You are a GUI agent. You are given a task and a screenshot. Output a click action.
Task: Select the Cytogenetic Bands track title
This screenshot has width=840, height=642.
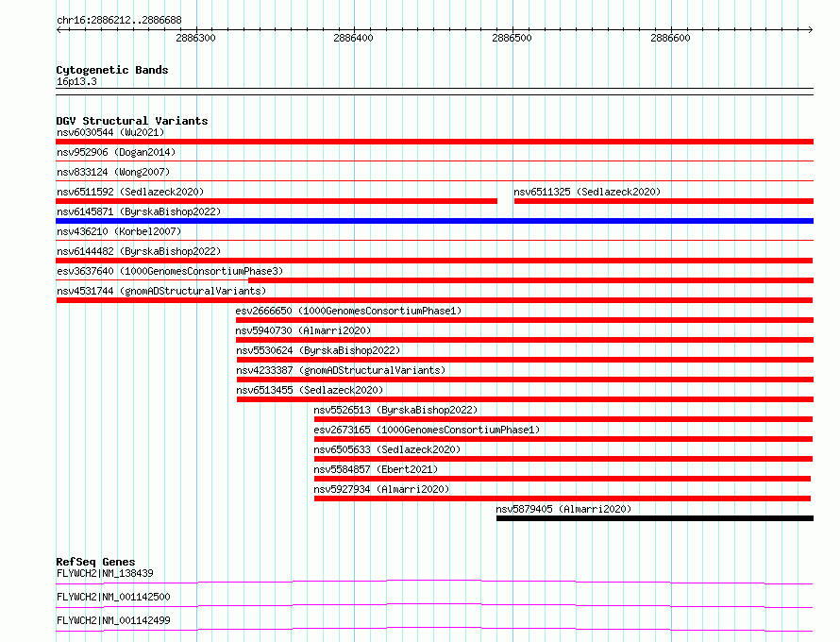(112, 70)
